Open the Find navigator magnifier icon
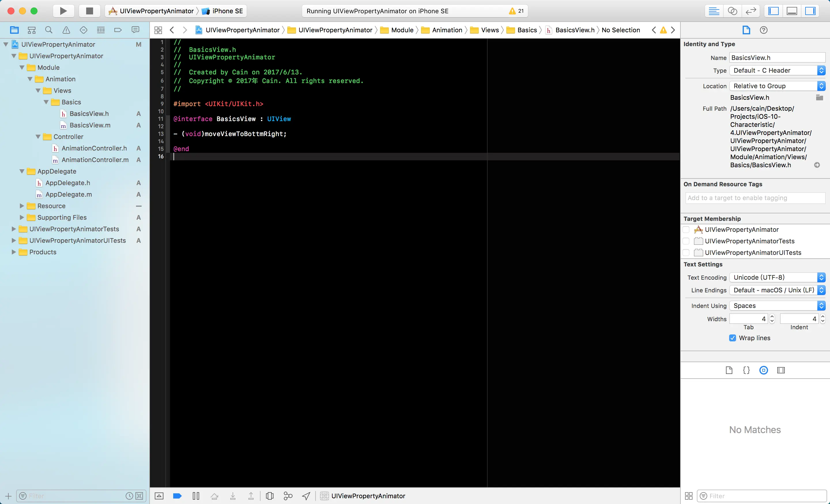The width and height of the screenshot is (830, 504). 49,30
